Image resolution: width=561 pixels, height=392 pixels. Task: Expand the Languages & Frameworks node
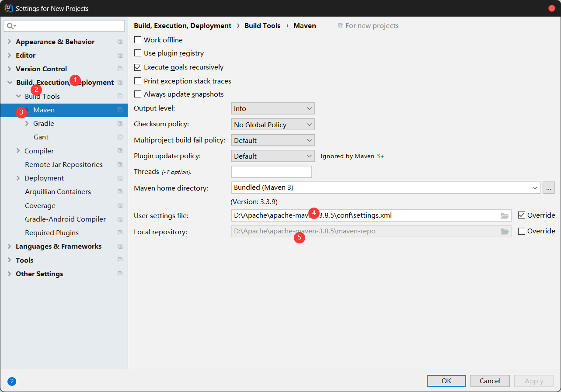[9, 246]
